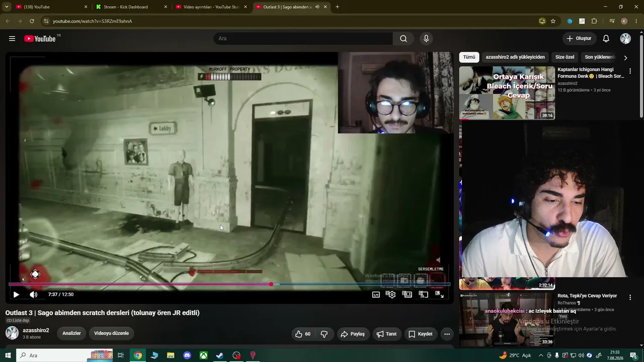Screen dimensions: 644x362
Task: Switch to theater mode
Action: (x=408, y=295)
